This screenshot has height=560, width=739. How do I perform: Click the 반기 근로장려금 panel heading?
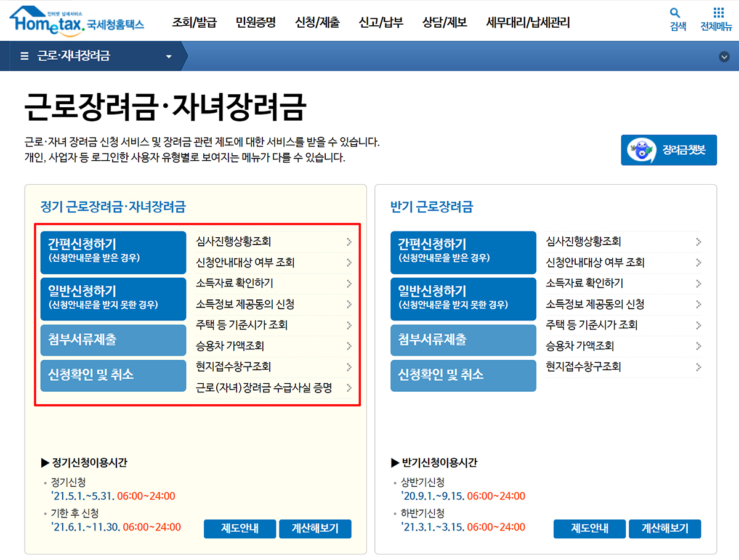[432, 207]
